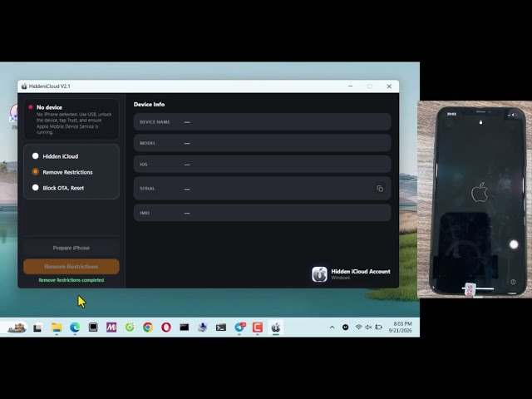The image size is (532, 399).
Task: Click the muted volume tray icon
Action: 368,327
